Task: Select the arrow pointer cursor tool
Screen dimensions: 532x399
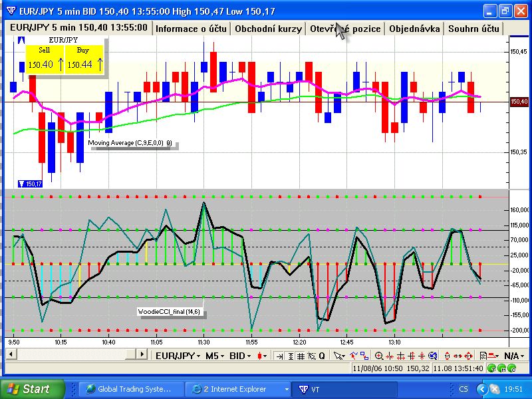Action: (339, 356)
